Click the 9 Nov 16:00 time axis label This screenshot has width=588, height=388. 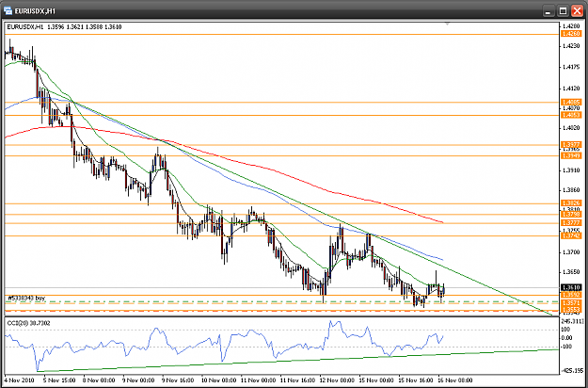point(178,380)
